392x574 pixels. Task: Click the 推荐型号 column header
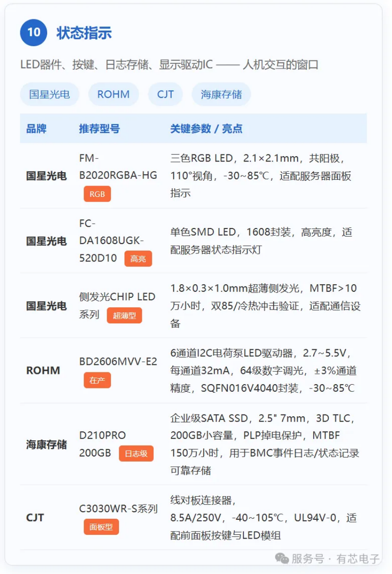click(x=99, y=128)
